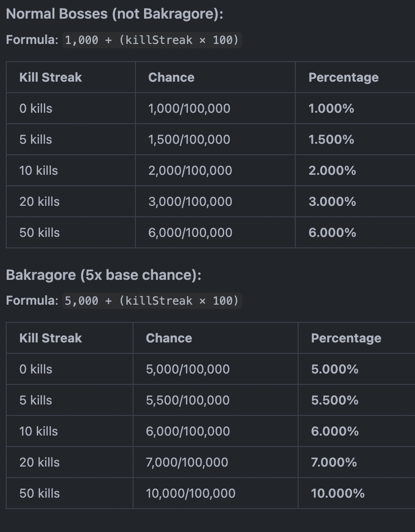Viewport: 415px width, 532px height.
Task: Click Kill Streak header in Bakragore table
Action: tap(51, 338)
